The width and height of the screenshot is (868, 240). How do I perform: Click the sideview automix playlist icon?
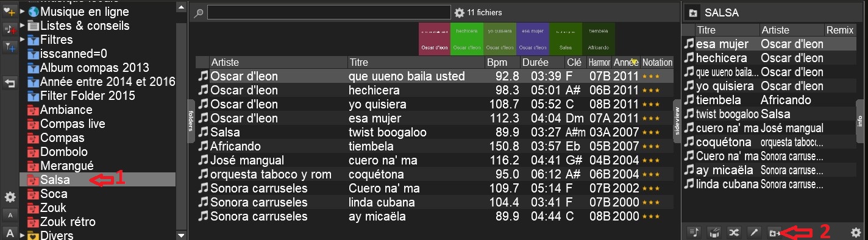694,232
